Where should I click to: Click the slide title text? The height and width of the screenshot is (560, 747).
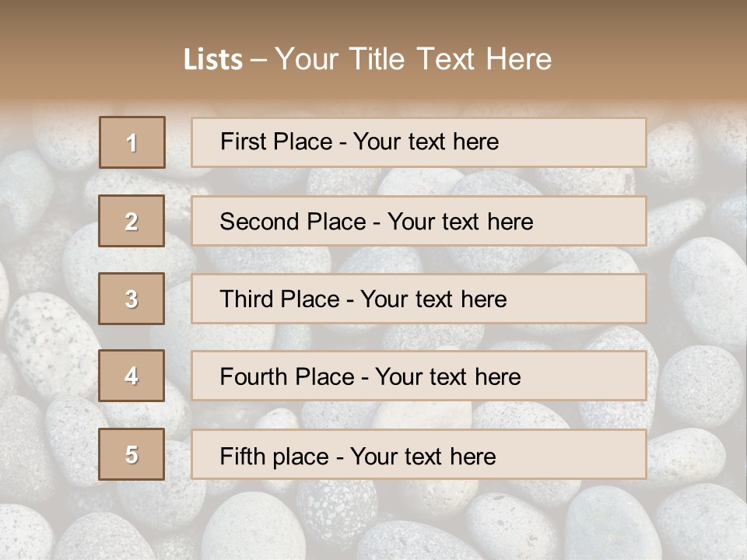(367, 59)
